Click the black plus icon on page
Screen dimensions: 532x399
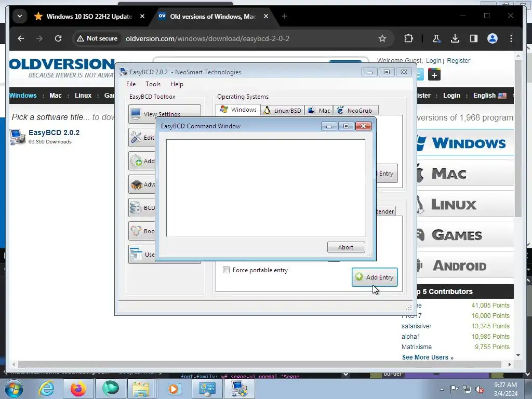pos(434,75)
